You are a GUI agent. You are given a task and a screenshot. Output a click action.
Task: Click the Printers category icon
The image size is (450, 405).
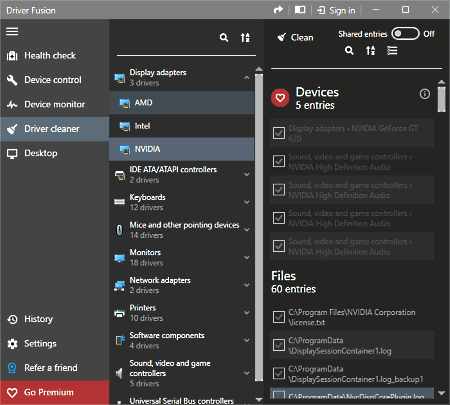tap(119, 313)
